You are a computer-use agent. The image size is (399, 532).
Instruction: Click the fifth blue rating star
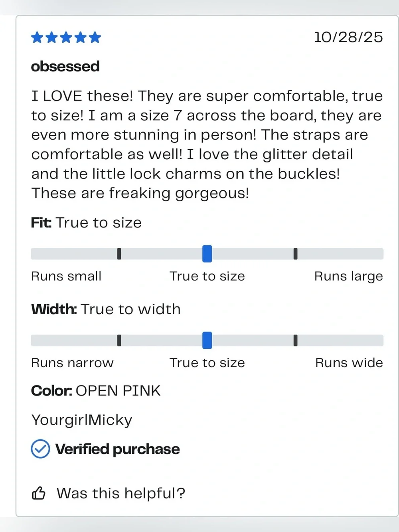[x=95, y=38]
